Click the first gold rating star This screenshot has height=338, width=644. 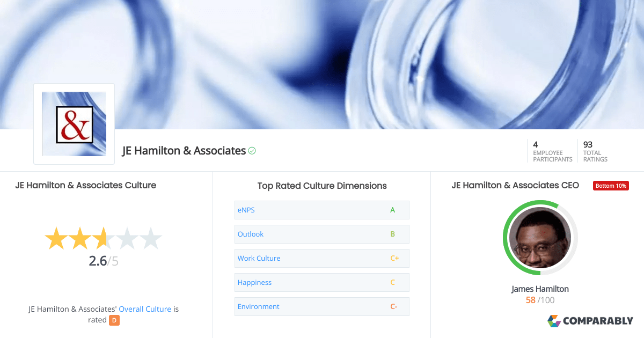56,238
